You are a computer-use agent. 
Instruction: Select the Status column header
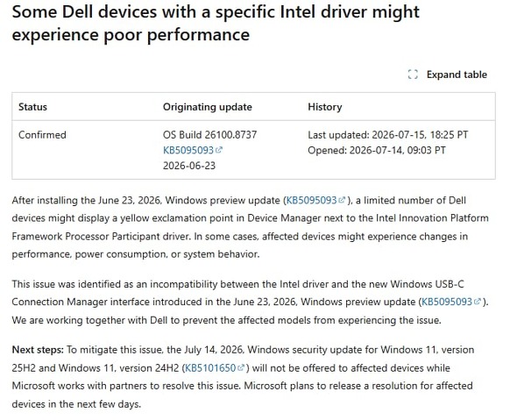tap(32, 107)
